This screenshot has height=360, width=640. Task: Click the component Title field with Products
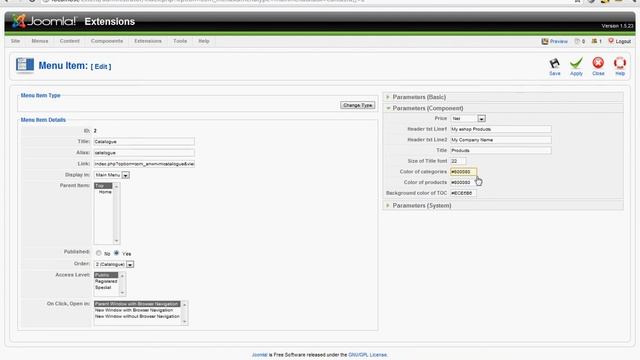click(500, 150)
